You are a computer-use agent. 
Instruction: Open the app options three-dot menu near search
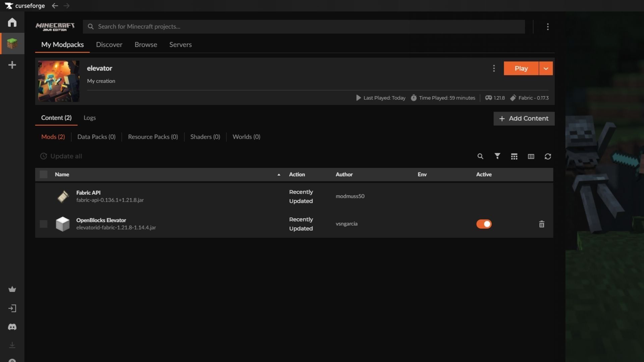pos(548,26)
